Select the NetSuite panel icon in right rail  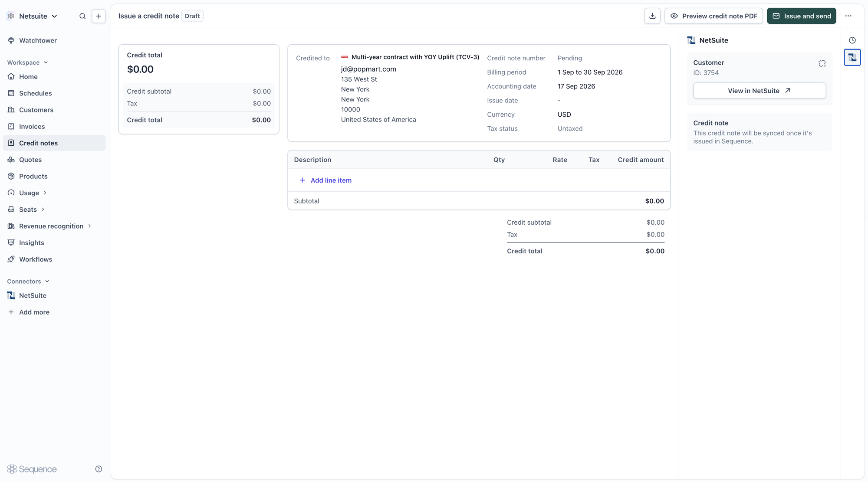[852, 57]
